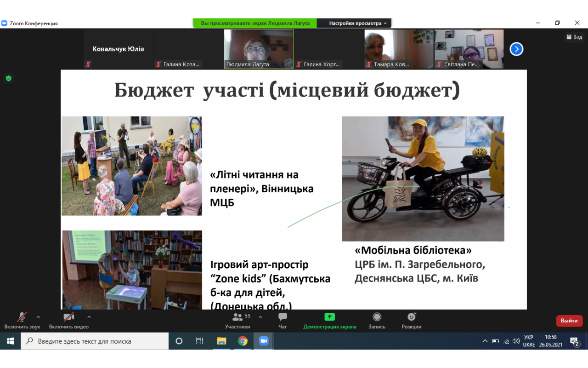588x368 pixels.
Task: Leave the meeting with Выйти button
Action: pos(569,321)
